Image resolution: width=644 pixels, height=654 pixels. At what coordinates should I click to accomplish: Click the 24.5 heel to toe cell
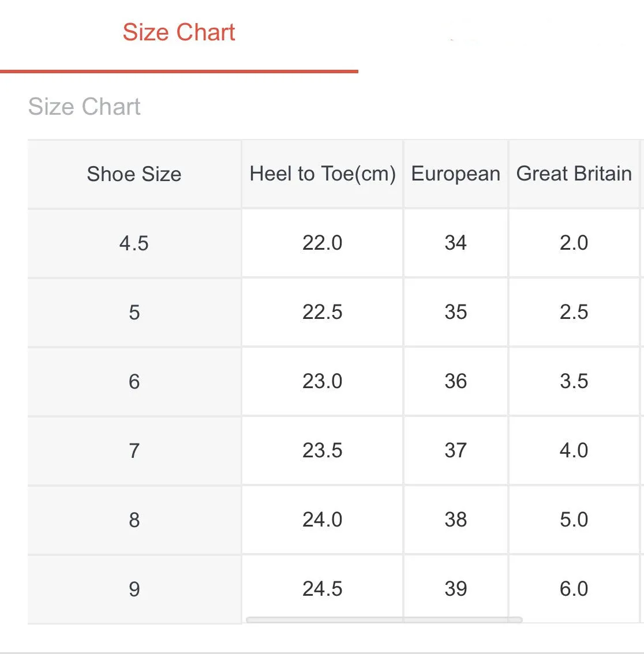(x=322, y=589)
